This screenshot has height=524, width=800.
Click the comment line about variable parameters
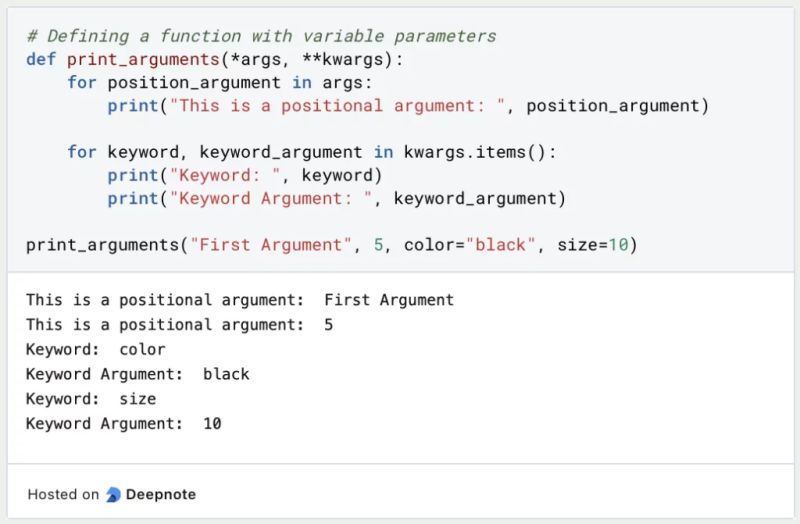pyautogui.click(x=261, y=36)
